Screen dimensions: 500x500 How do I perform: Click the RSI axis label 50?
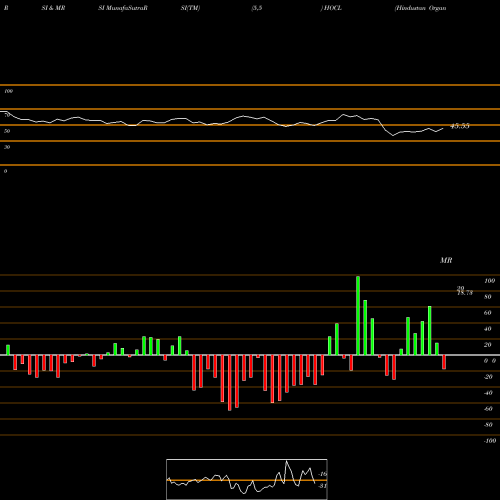tap(7, 131)
